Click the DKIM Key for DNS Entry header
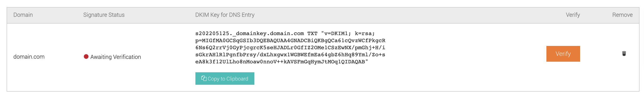The image size is (644, 97). coord(225,15)
